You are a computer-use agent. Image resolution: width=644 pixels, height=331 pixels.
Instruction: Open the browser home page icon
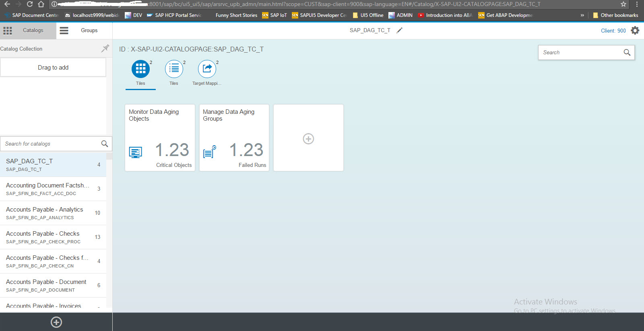pos(41,4)
